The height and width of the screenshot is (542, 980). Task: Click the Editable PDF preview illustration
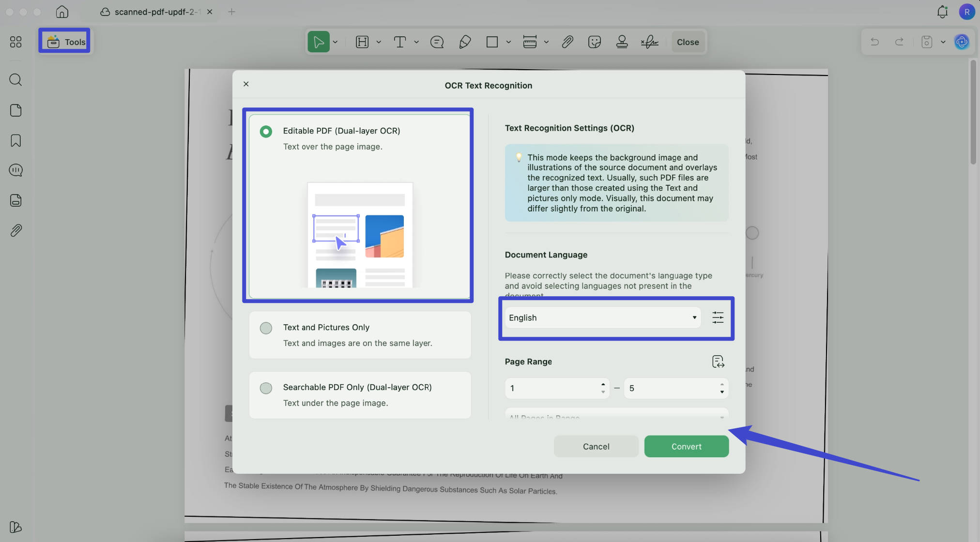(360, 235)
